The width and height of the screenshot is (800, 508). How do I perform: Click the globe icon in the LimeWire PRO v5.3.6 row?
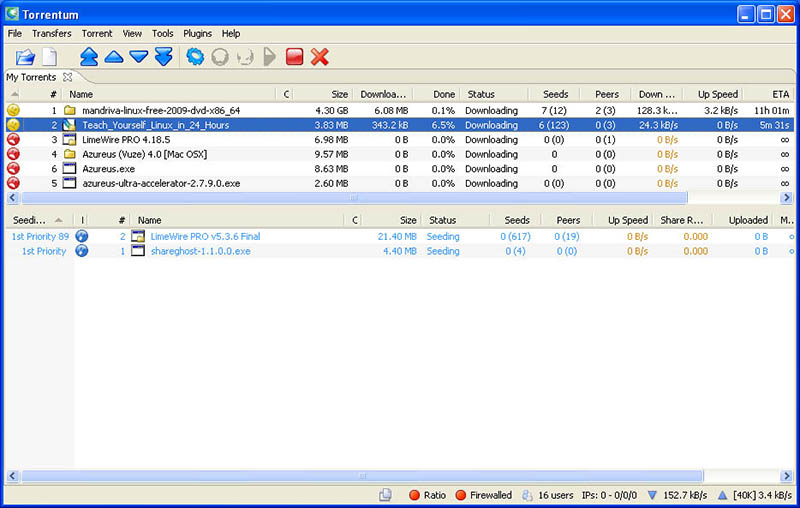[x=82, y=236]
